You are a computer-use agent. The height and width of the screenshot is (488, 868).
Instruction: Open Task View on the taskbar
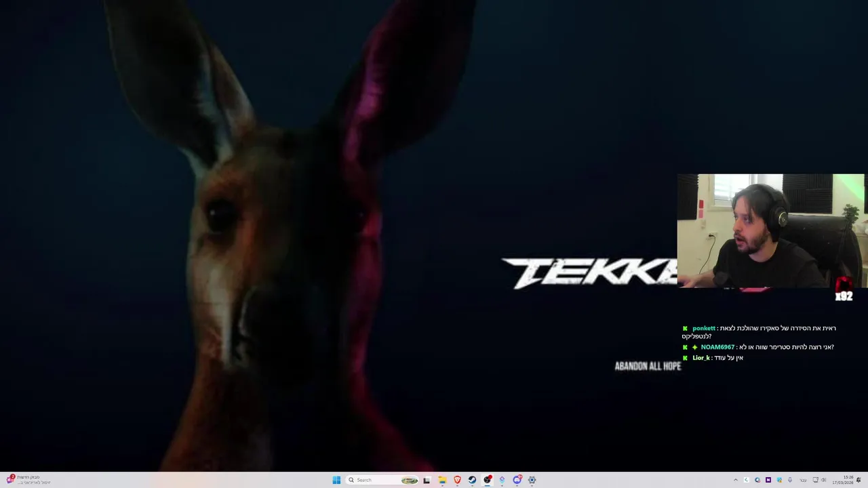pyautogui.click(x=427, y=480)
